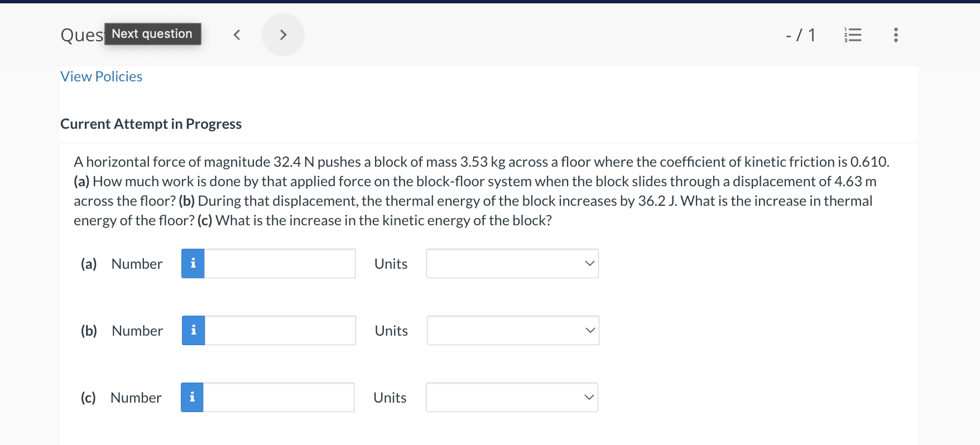Open the Units dropdown for part (b)
The width and height of the screenshot is (980, 445).
point(512,330)
